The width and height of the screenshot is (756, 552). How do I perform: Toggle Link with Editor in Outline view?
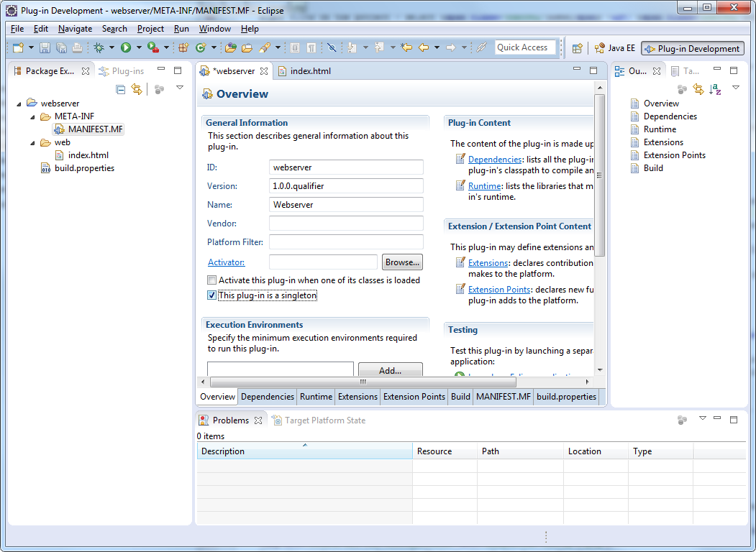click(x=698, y=88)
